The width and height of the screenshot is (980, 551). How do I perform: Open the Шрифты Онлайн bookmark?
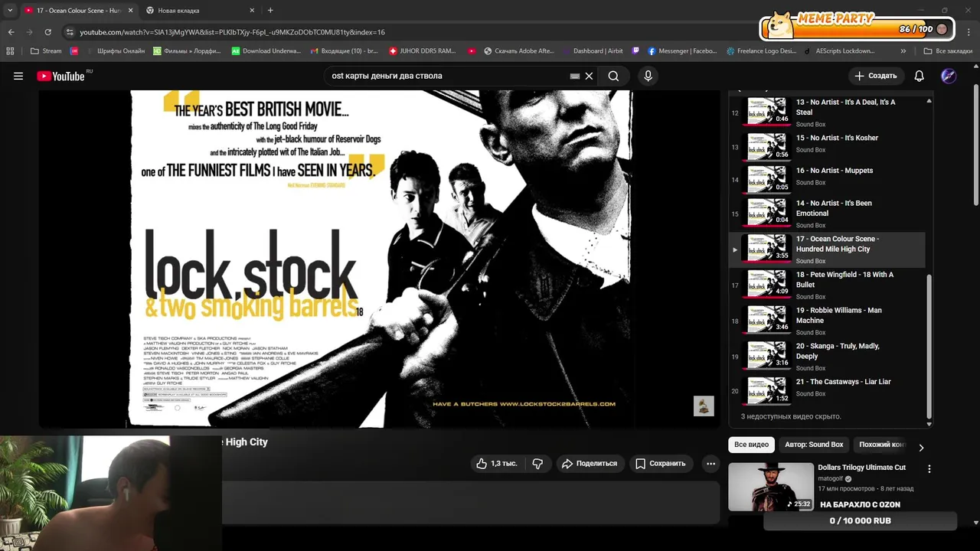115,51
